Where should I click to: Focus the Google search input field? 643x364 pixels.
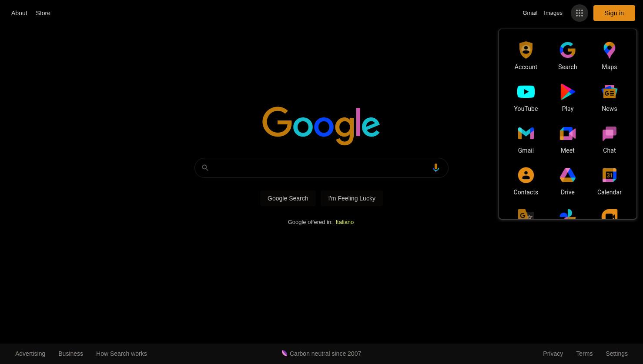[x=321, y=168]
